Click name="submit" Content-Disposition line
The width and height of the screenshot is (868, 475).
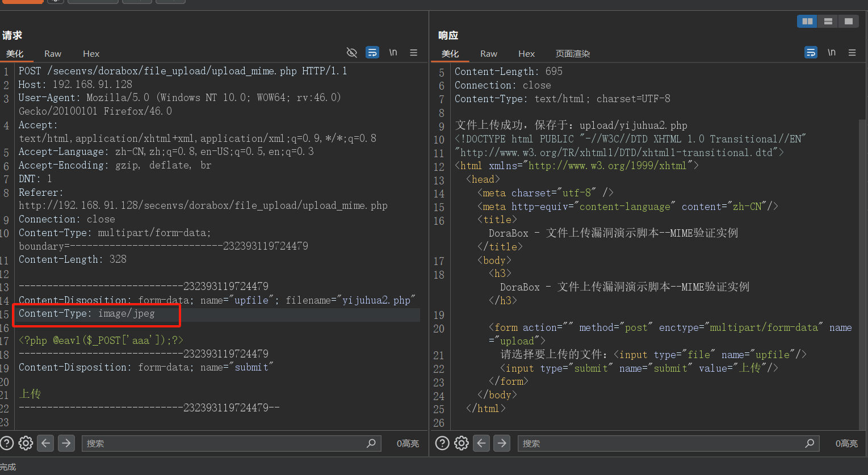click(146, 367)
